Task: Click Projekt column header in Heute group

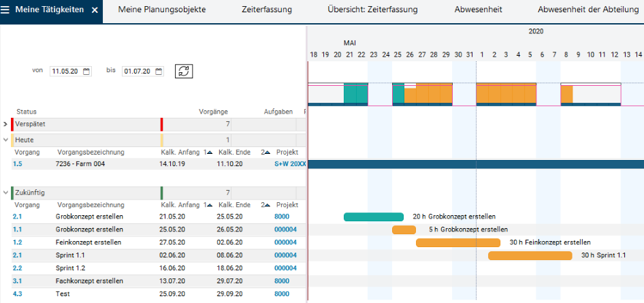Action: point(287,153)
